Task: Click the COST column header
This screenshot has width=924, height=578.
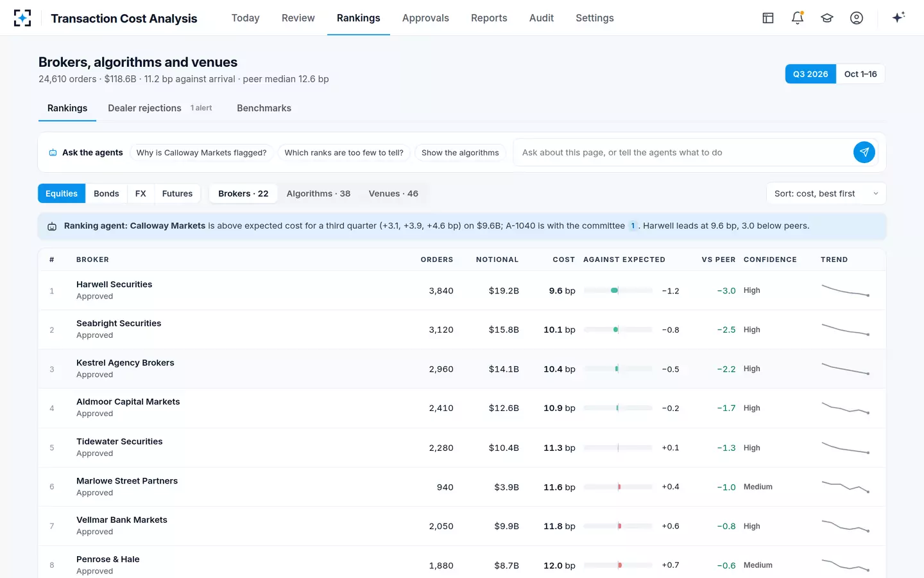Action: [x=564, y=259]
